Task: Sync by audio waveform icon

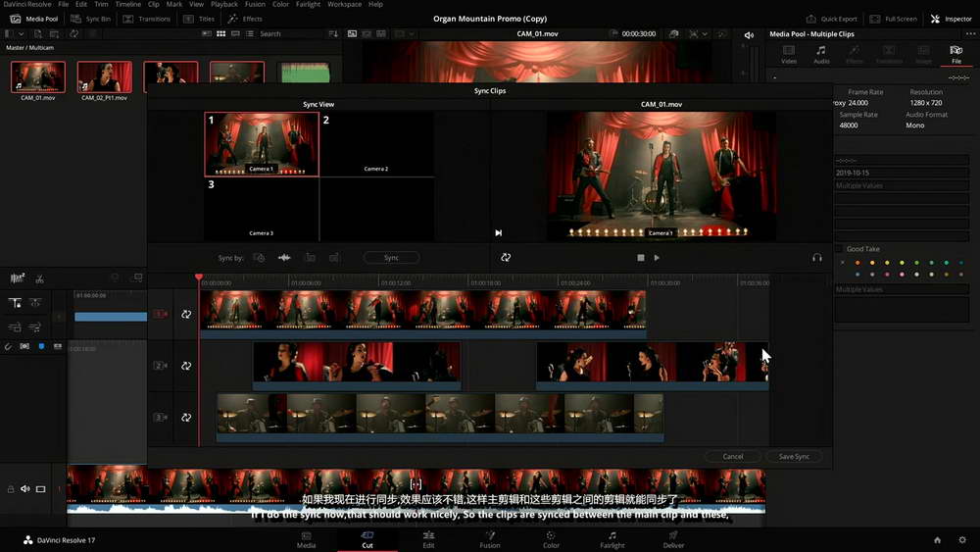Action: [284, 258]
